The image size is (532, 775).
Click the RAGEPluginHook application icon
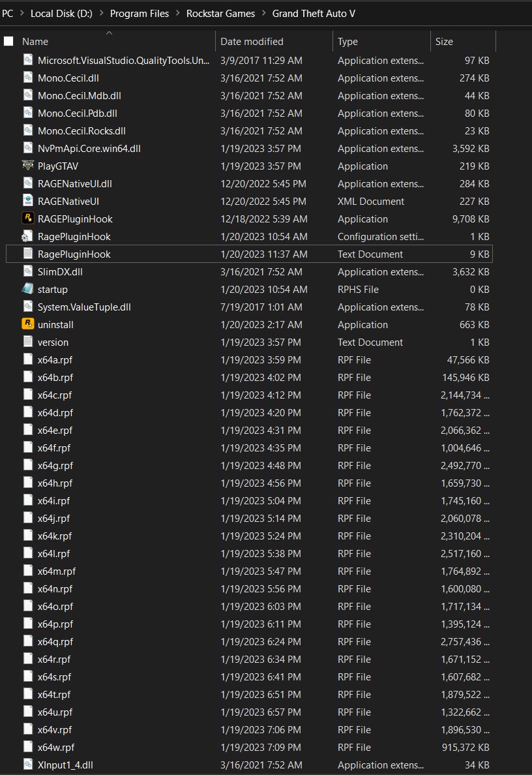(27, 219)
